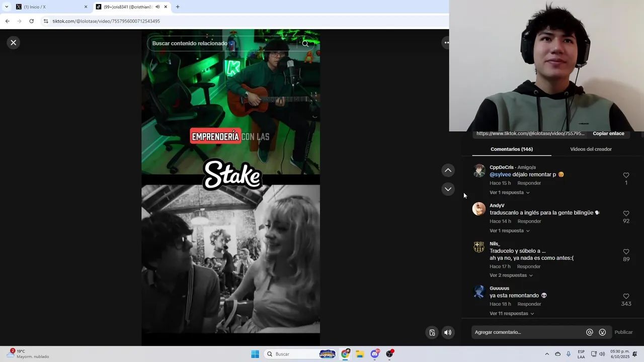Open Google Chrome from the taskbar

[345, 354]
